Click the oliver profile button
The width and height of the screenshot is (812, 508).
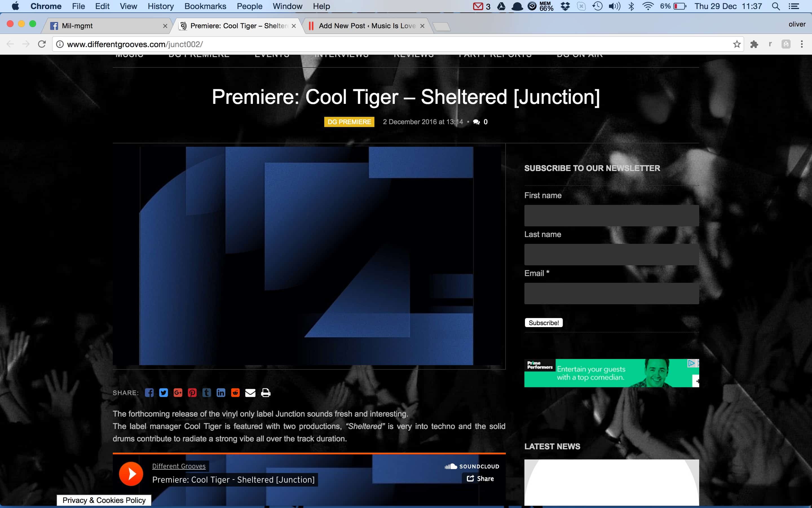point(797,24)
